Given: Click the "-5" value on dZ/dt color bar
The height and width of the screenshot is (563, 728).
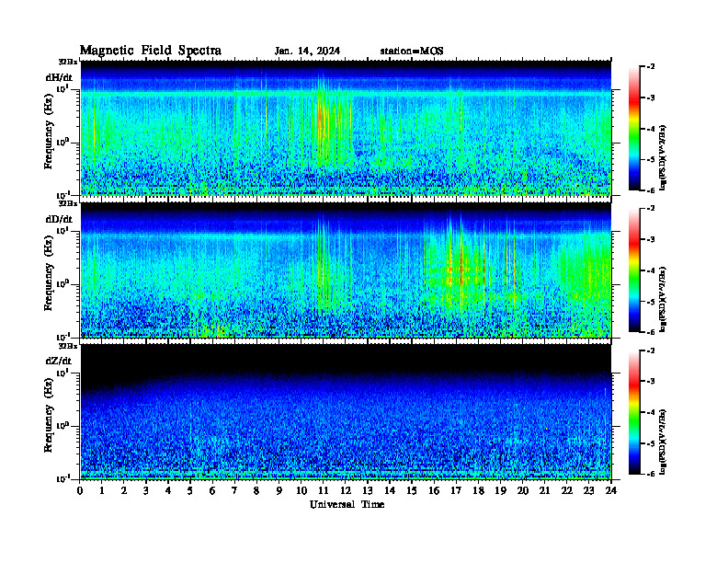Looking at the screenshot, I should click(x=651, y=443).
